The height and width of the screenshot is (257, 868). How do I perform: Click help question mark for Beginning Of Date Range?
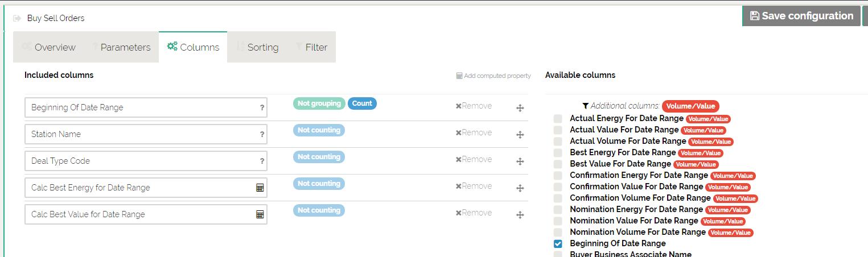pyautogui.click(x=262, y=107)
